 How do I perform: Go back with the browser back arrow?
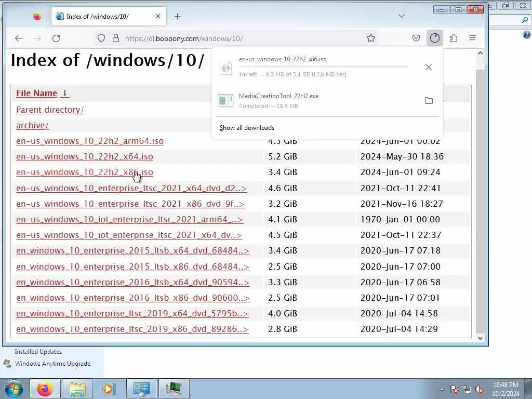19,38
